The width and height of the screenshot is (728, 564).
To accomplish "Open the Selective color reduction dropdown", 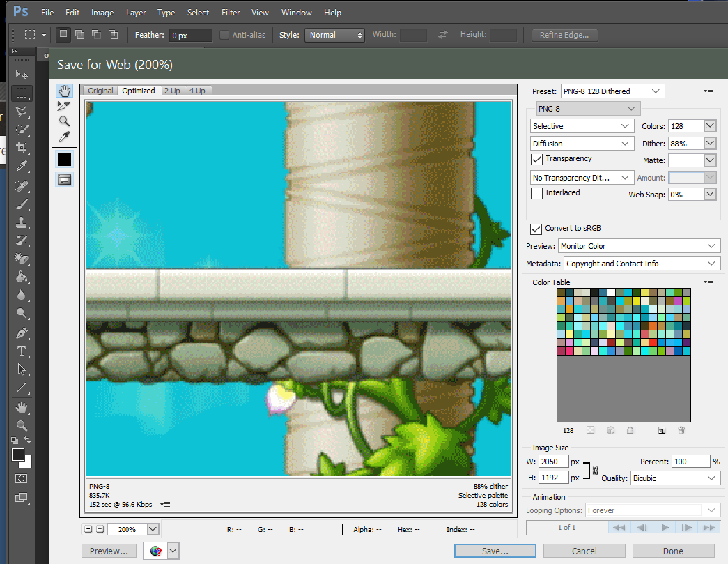I will 582,126.
